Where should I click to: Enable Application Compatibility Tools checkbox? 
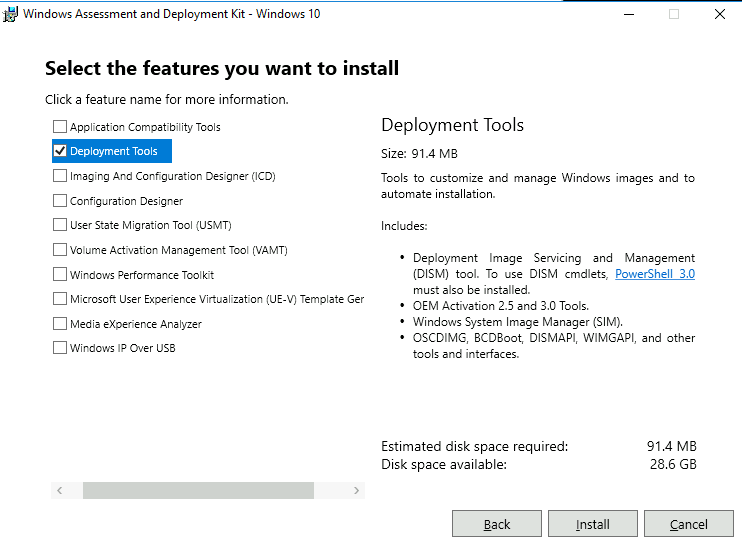pyautogui.click(x=60, y=127)
